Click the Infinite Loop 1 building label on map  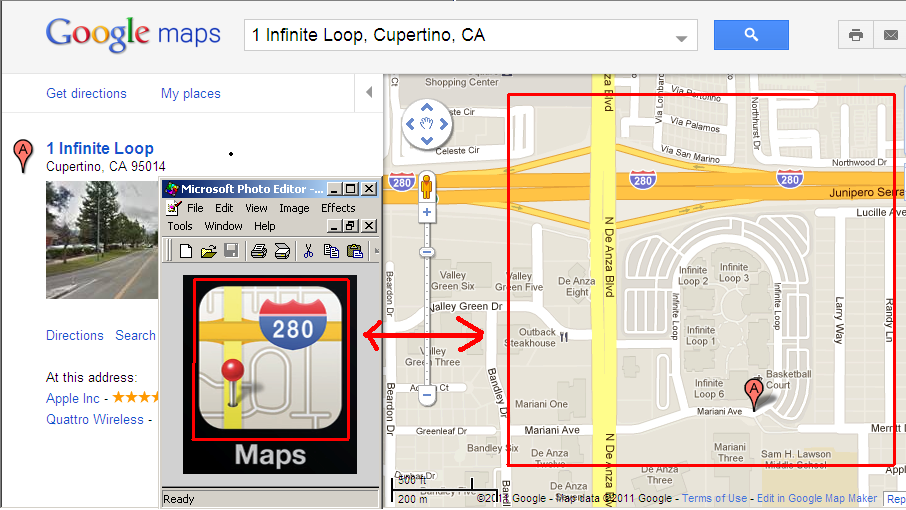coord(701,336)
